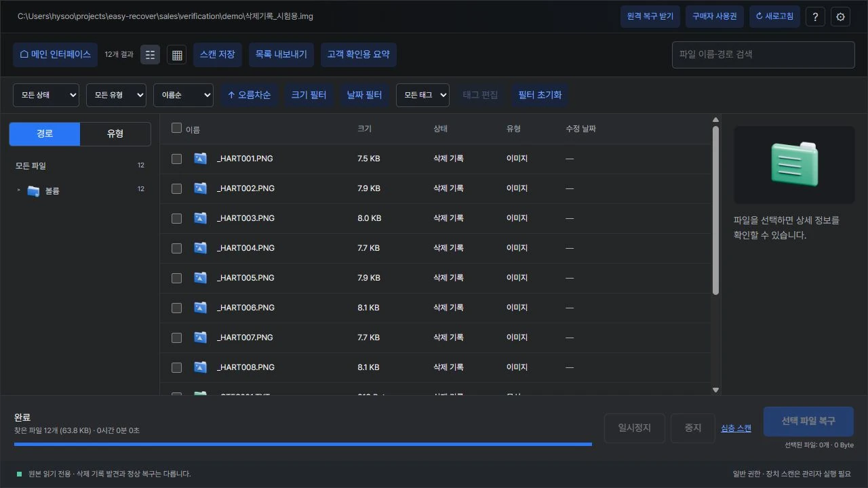Check the box for _HART008.PNG
Screen dimensions: 868x488
pyautogui.click(x=176, y=367)
